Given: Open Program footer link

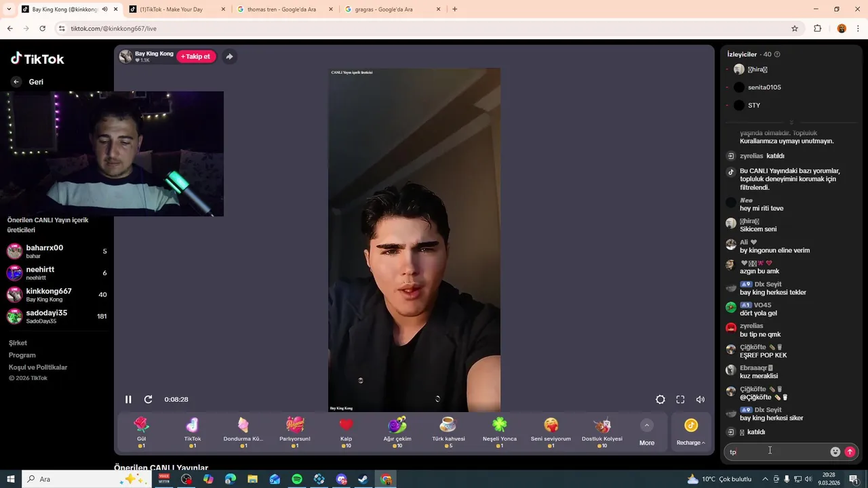Looking at the screenshot, I should click(x=22, y=355).
